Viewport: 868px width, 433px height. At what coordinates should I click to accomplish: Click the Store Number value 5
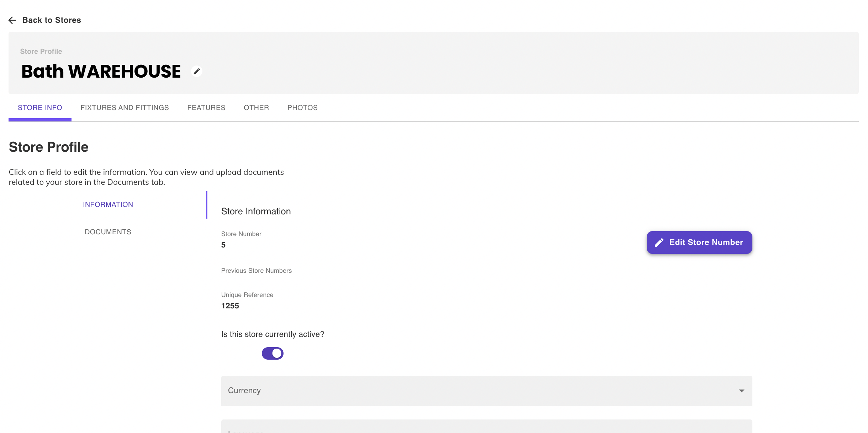click(223, 245)
